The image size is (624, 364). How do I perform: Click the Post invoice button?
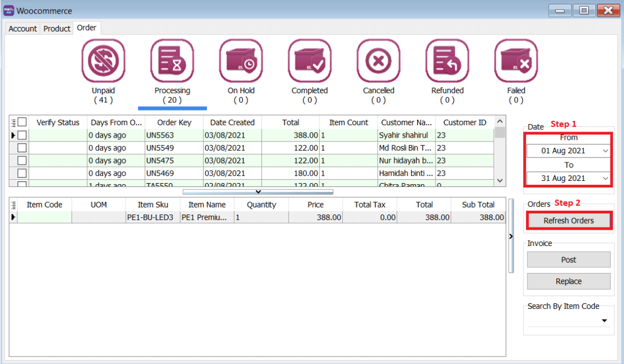click(568, 260)
